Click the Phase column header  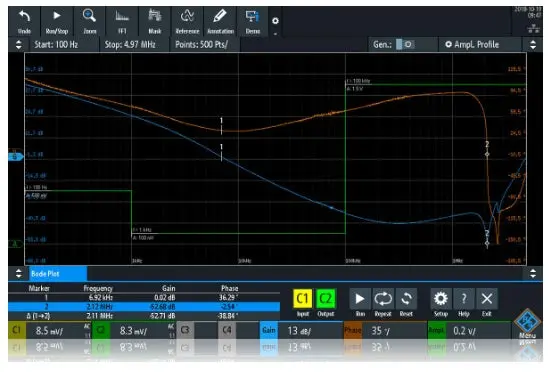coord(229,288)
